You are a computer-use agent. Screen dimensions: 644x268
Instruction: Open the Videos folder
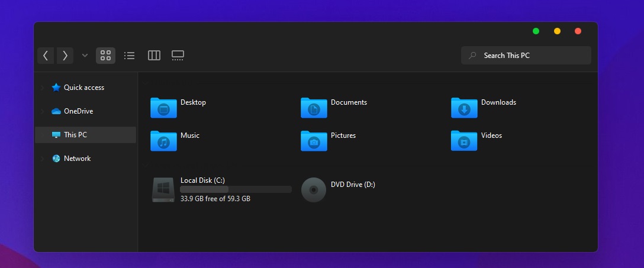pyautogui.click(x=464, y=141)
